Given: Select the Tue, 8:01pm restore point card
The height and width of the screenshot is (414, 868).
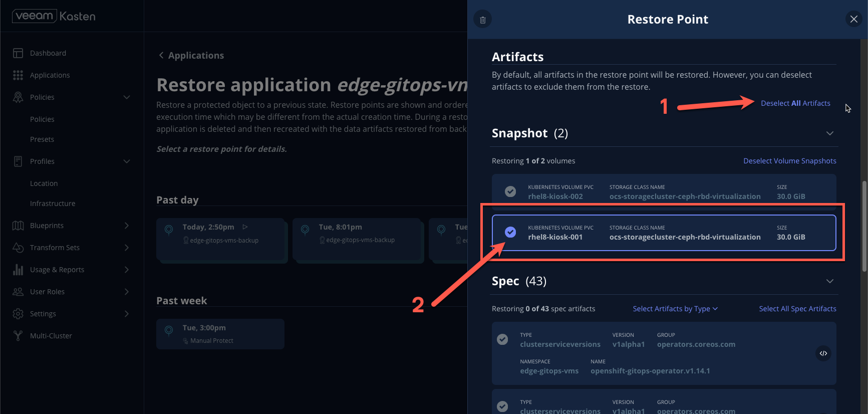Looking at the screenshot, I should point(357,239).
